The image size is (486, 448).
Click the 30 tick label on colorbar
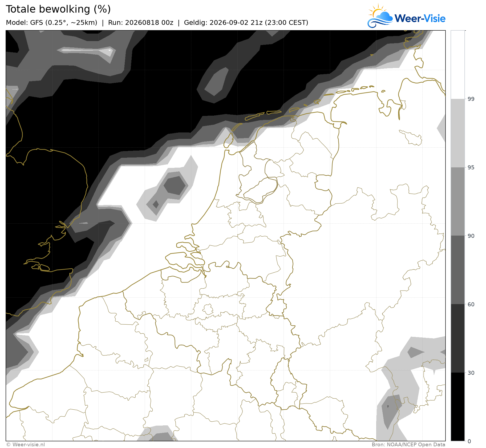(471, 373)
